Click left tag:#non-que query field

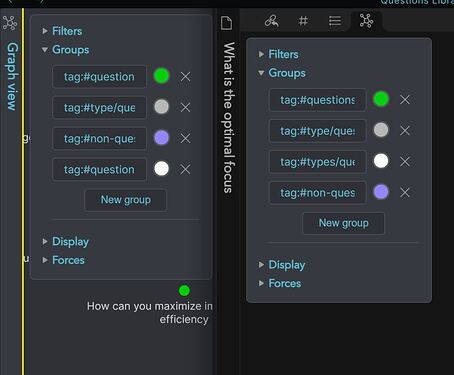99,139
